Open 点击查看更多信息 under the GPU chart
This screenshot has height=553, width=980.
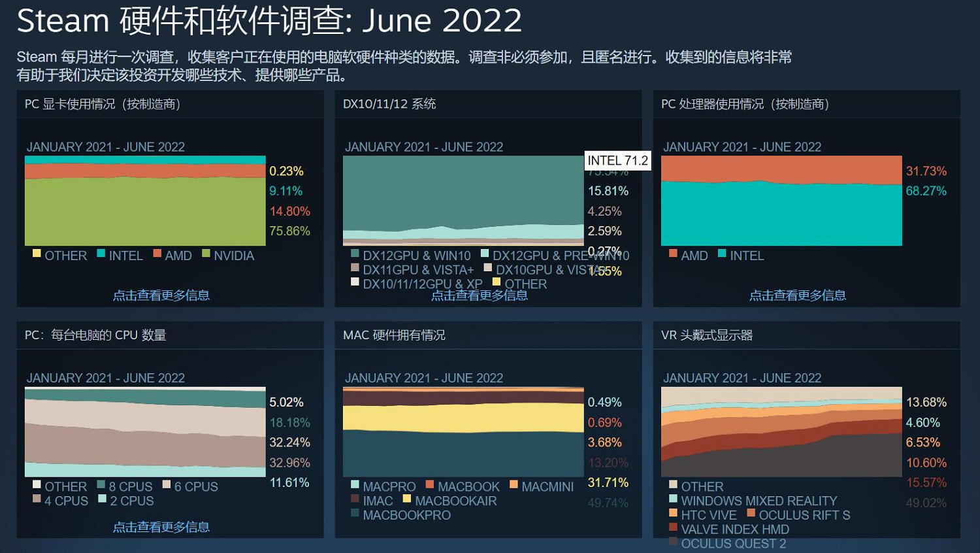(161, 295)
